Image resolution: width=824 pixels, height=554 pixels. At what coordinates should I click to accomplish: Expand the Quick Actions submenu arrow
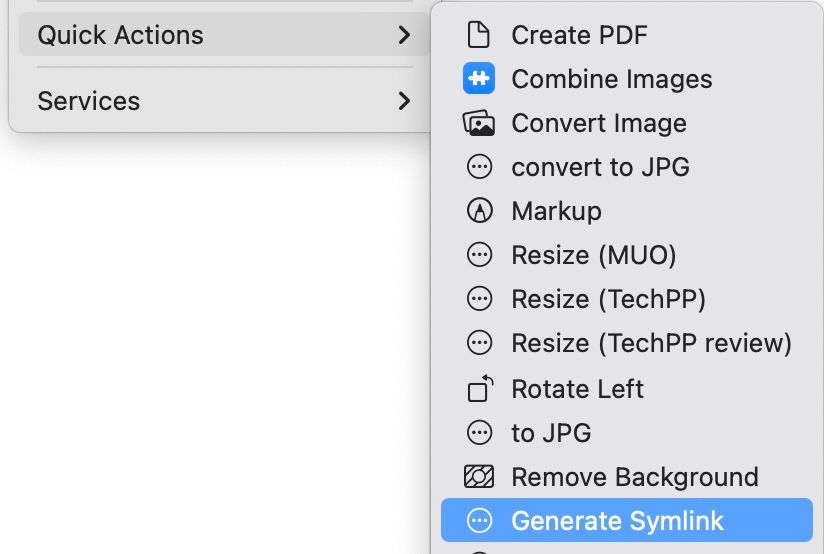pyautogui.click(x=404, y=35)
